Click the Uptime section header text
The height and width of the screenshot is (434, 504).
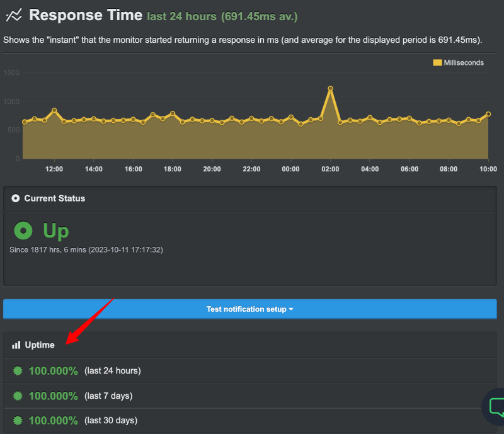pos(40,345)
